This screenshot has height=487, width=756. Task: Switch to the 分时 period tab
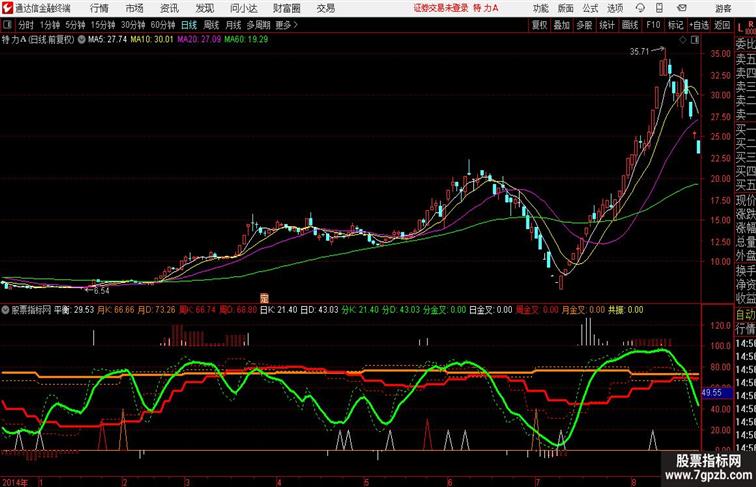click(x=26, y=25)
